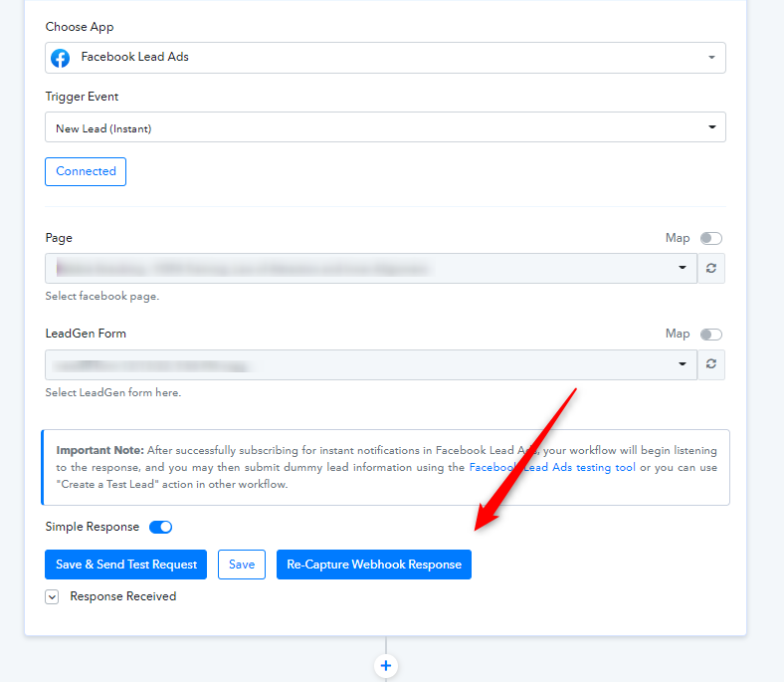Open the Page selection dropdown
Viewport: 784px width, 682px height.
pos(371,268)
